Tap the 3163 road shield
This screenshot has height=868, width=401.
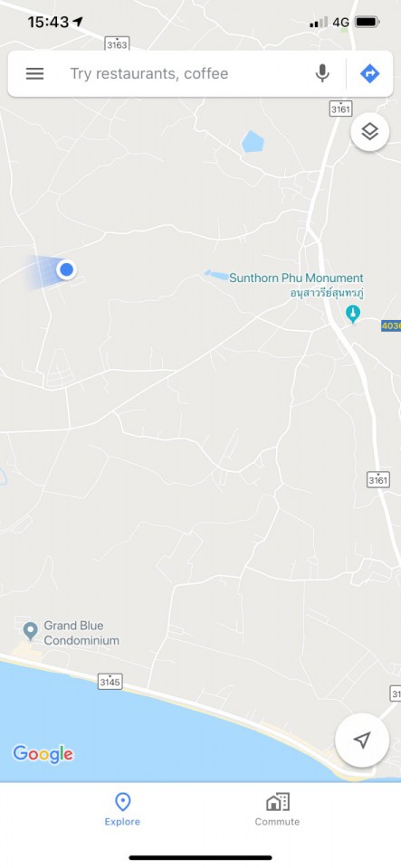[x=117, y=44]
